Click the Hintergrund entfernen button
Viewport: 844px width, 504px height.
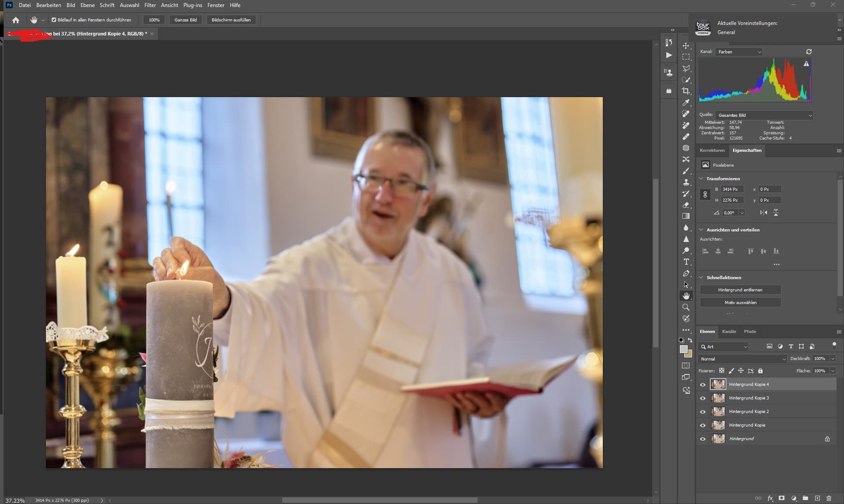pyautogui.click(x=740, y=290)
